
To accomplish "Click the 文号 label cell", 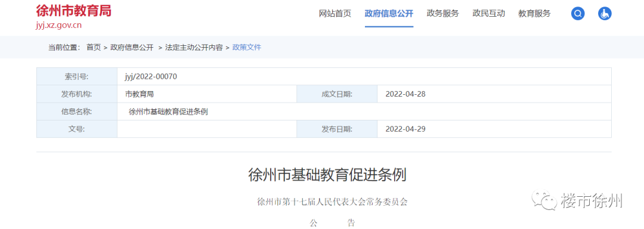I will coord(77,129).
